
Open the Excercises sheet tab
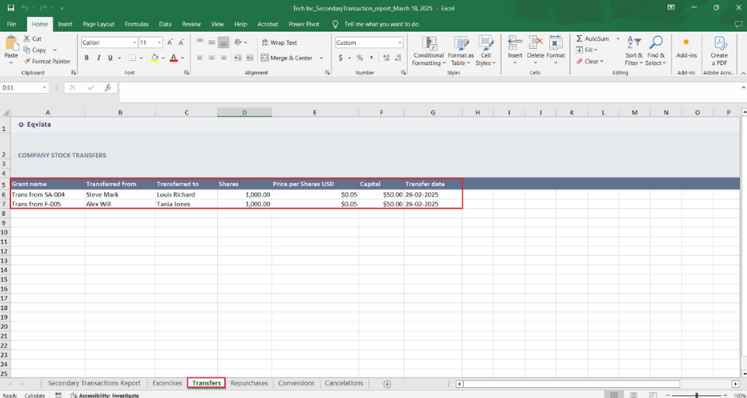coord(167,383)
